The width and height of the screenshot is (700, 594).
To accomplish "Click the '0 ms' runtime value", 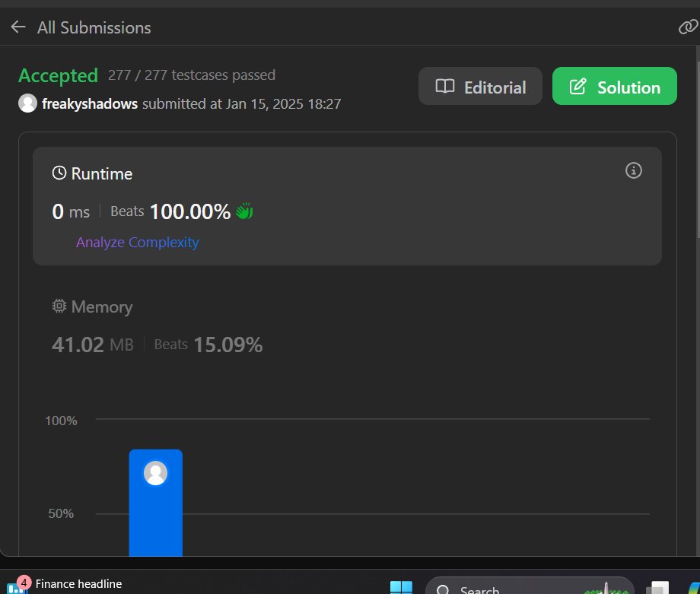I will [x=71, y=211].
